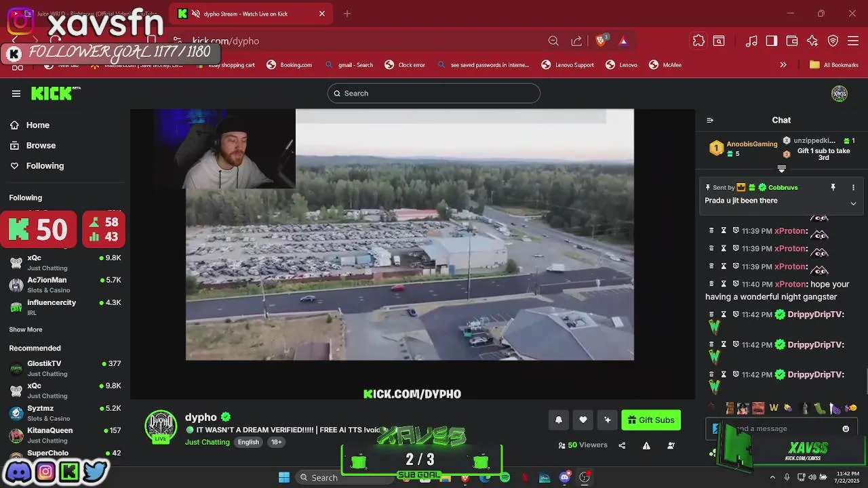Screen dimensions: 868x488
Task: Open Discord from the taskbar
Action: pos(565,477)
